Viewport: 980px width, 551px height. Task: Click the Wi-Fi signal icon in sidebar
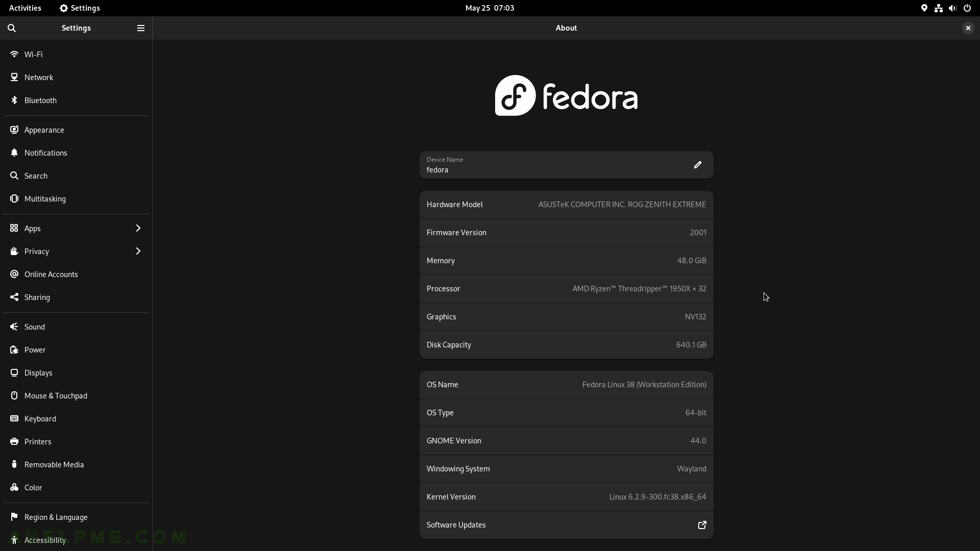click(x=14, y=54)
